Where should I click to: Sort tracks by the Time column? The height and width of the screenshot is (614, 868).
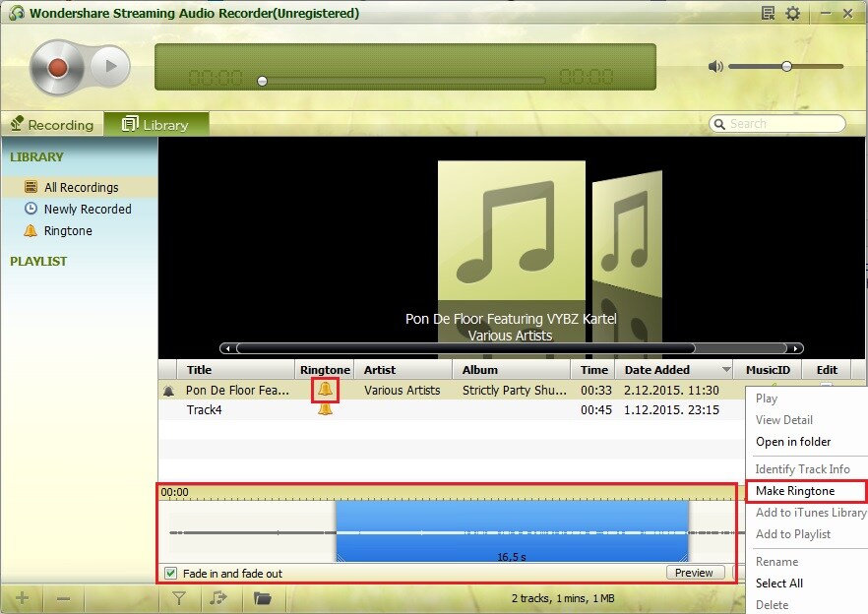click(x=594, y=369)
